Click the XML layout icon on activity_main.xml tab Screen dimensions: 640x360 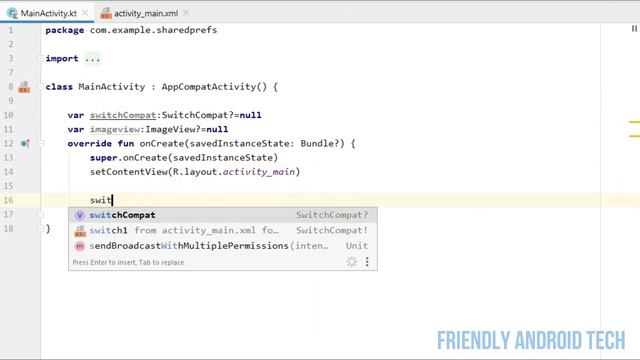pos(106,13)
